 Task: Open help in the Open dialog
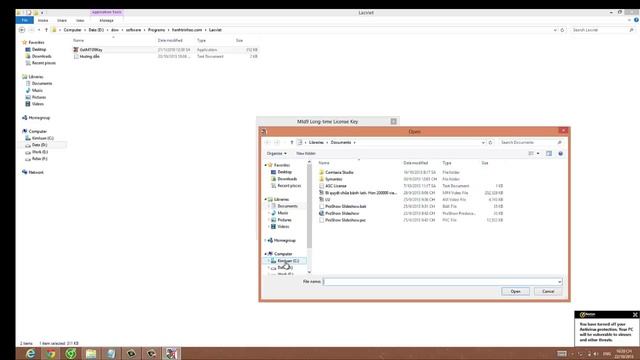560,153
